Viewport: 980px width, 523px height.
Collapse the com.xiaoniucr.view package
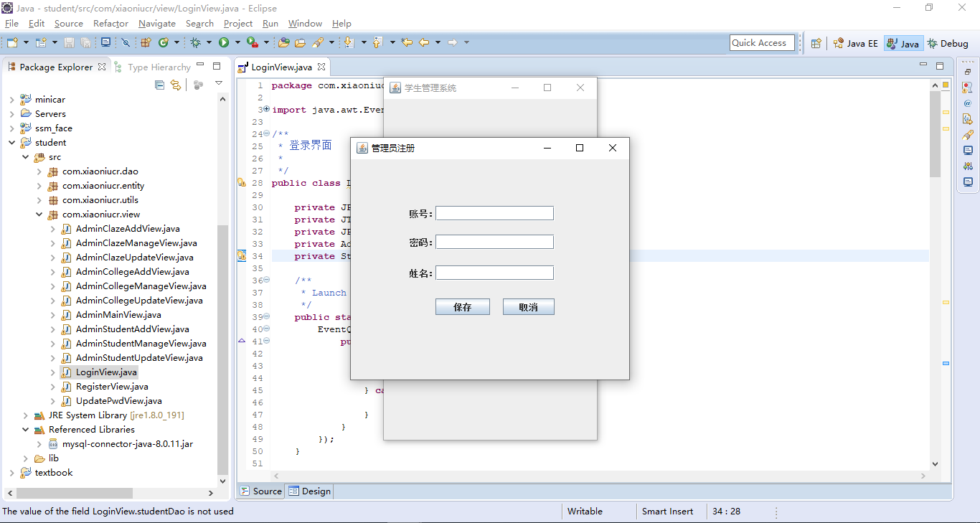(39, 215)
